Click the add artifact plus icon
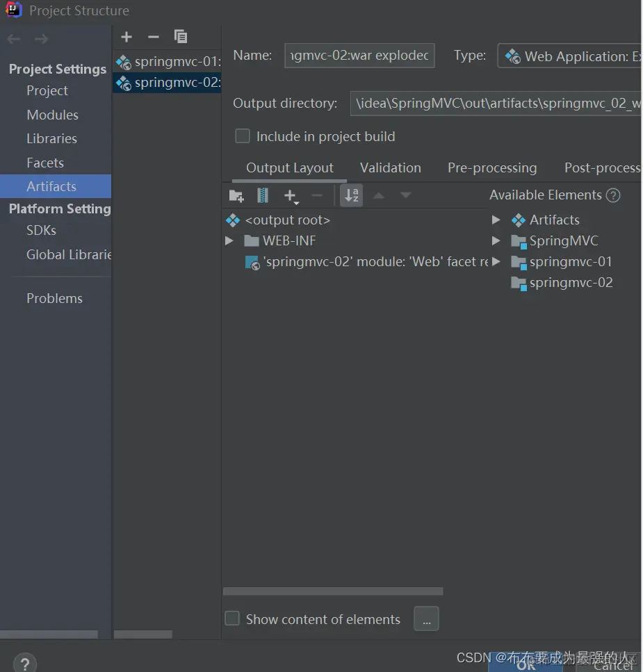This screenshot has height=672, width=643. click(127, 37)
